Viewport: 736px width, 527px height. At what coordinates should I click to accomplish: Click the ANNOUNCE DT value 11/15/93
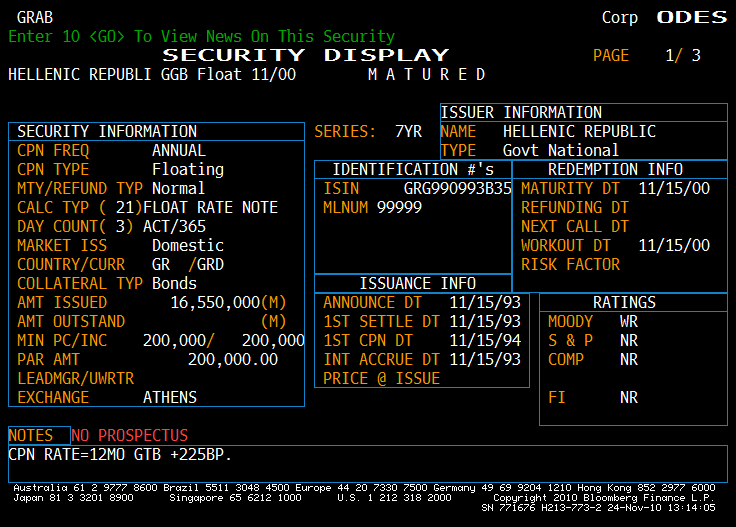[x=485, y=302]
